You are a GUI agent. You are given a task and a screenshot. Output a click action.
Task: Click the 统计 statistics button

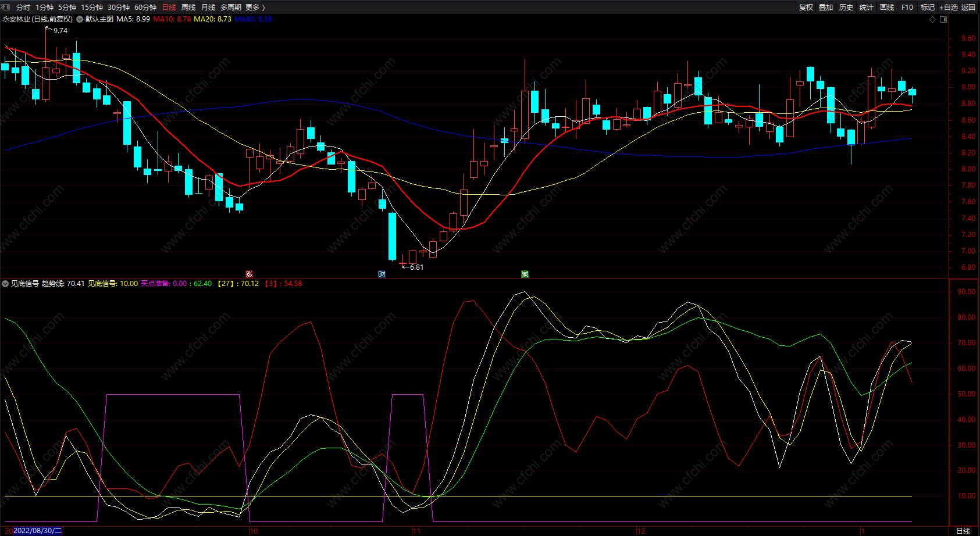(867, 8)
